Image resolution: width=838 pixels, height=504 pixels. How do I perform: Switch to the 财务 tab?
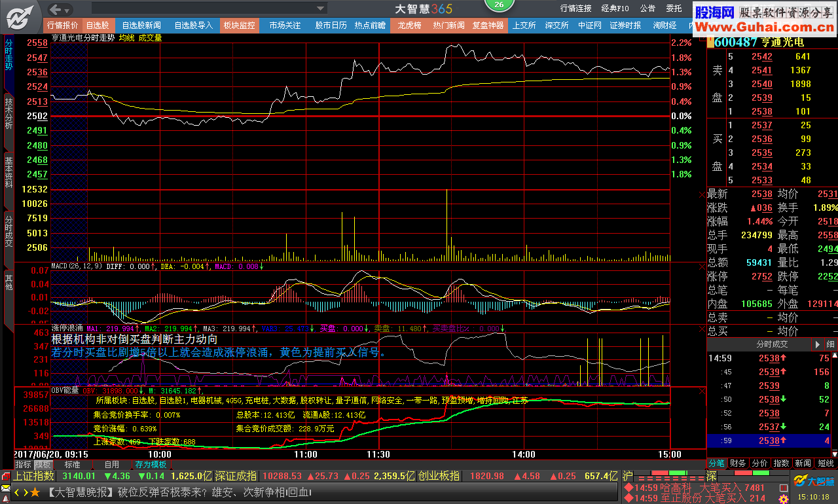(737, 463)
